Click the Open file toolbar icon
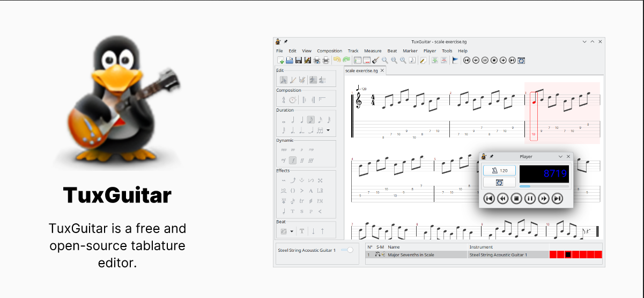Image resolution: width=644 pixels, height=298 pixels. click(x=290, y=60)
